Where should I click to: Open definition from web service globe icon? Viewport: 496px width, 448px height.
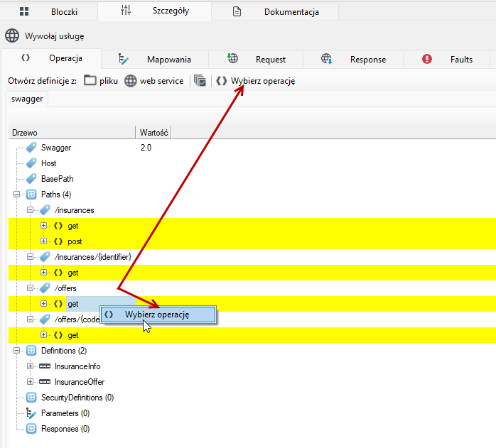pyautogui.click(x=130, y=81)
